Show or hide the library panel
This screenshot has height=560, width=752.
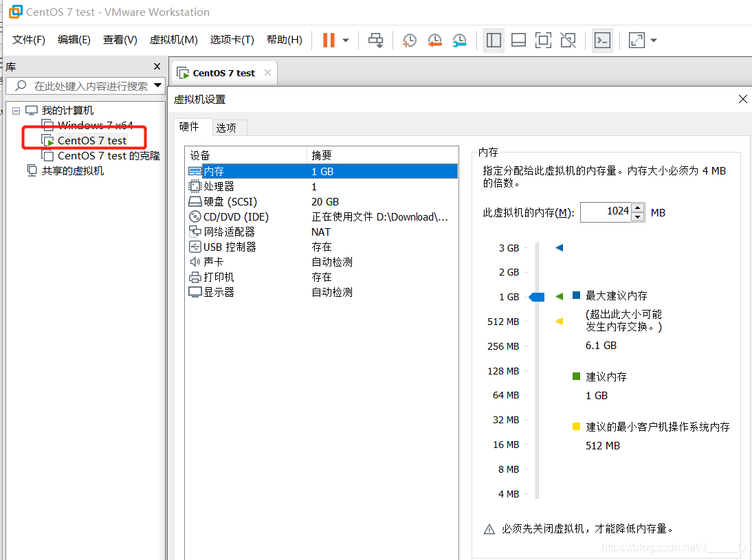494,41
